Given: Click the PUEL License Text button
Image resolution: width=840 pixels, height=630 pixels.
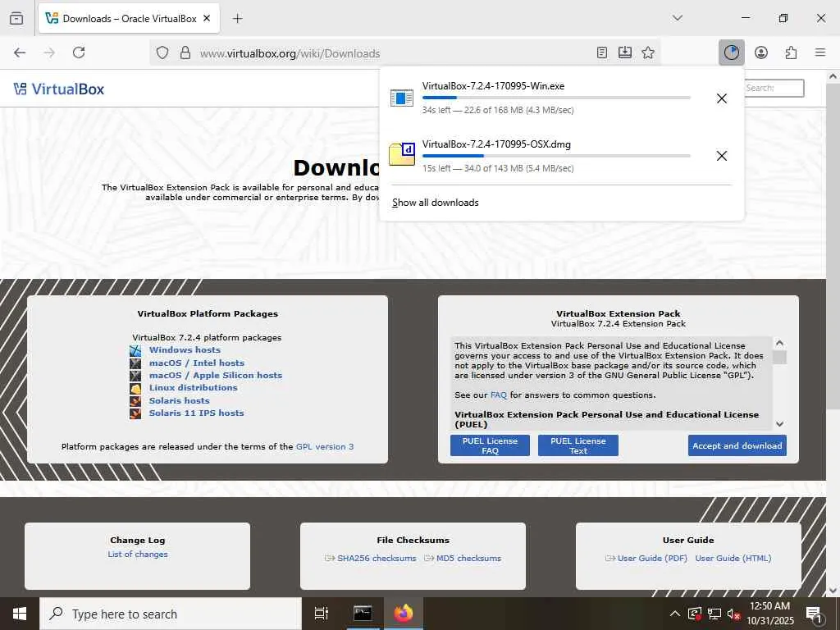Looking at the screenshot, I should [578, 445].
